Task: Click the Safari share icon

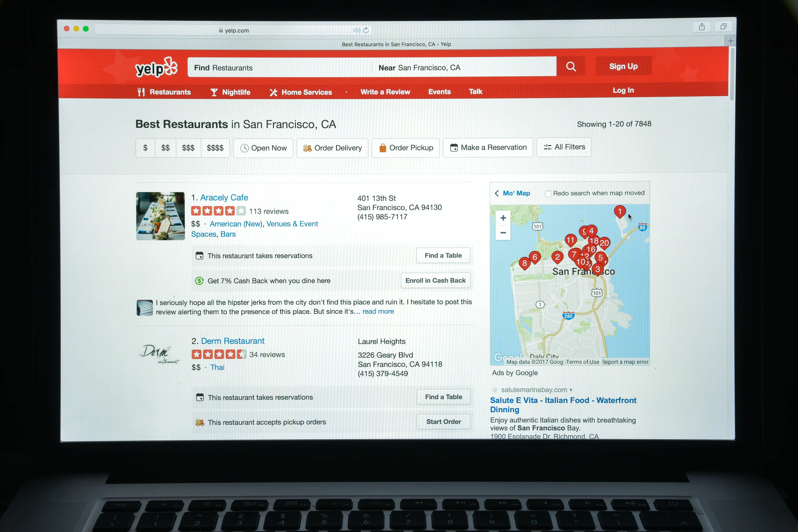Action: pyautogui.click(x=702, y=27)
